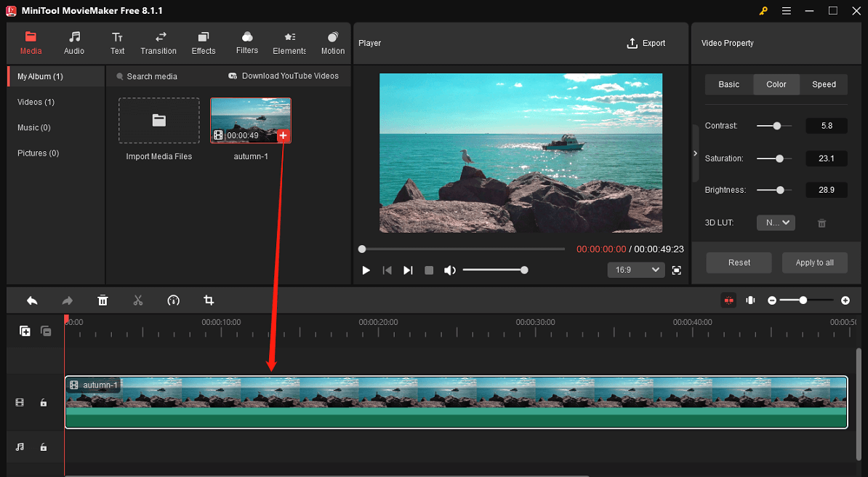Click the Saturation value field 23.1
This screenshot has height=477, width=868.
[x=827, y=159]
